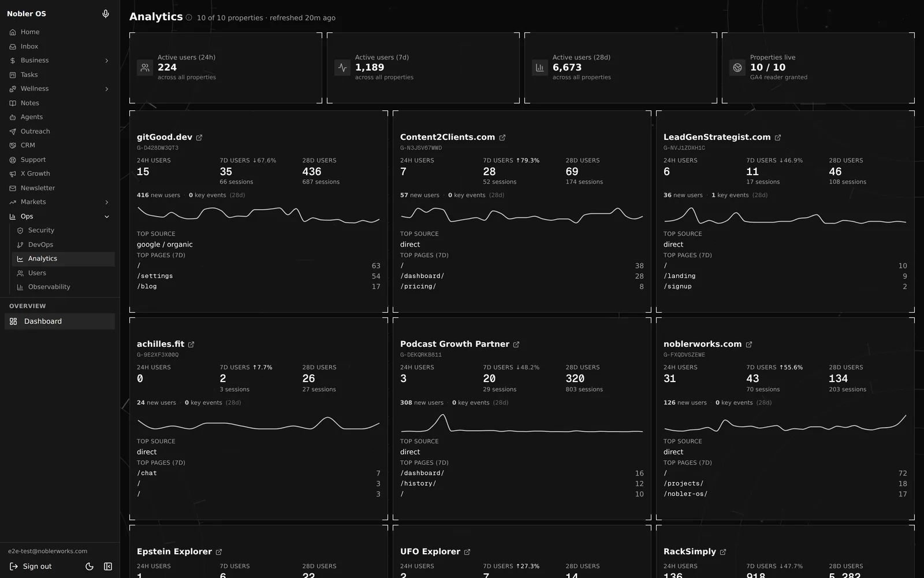Open achilles.fit external link icon

(191, 344)
